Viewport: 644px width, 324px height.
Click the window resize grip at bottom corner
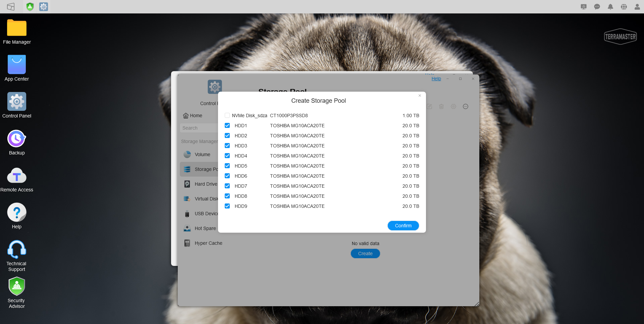tap(477, 304)
